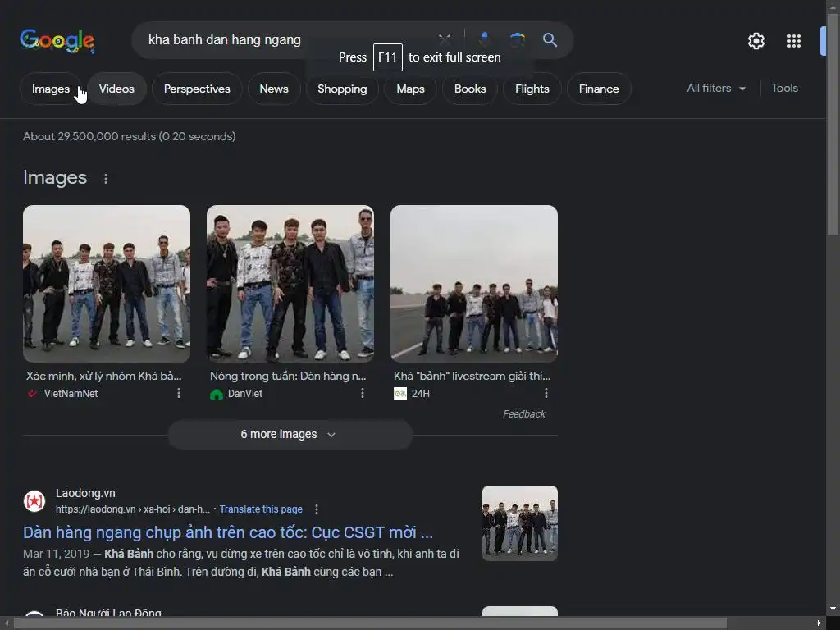Submit search with magnifying glass icon
This screenshot has height=630, width=840.
(x=550, y=39)
